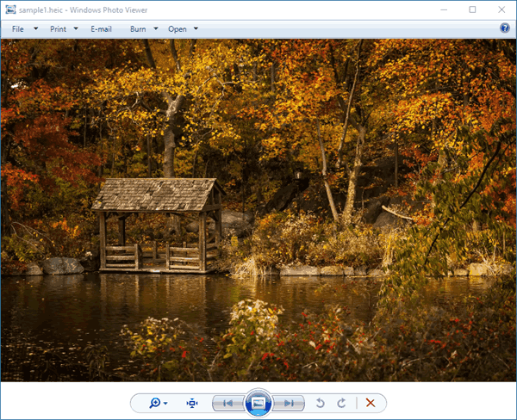Click the E-mail menu item
517x420 pixels.
(101, 29)
